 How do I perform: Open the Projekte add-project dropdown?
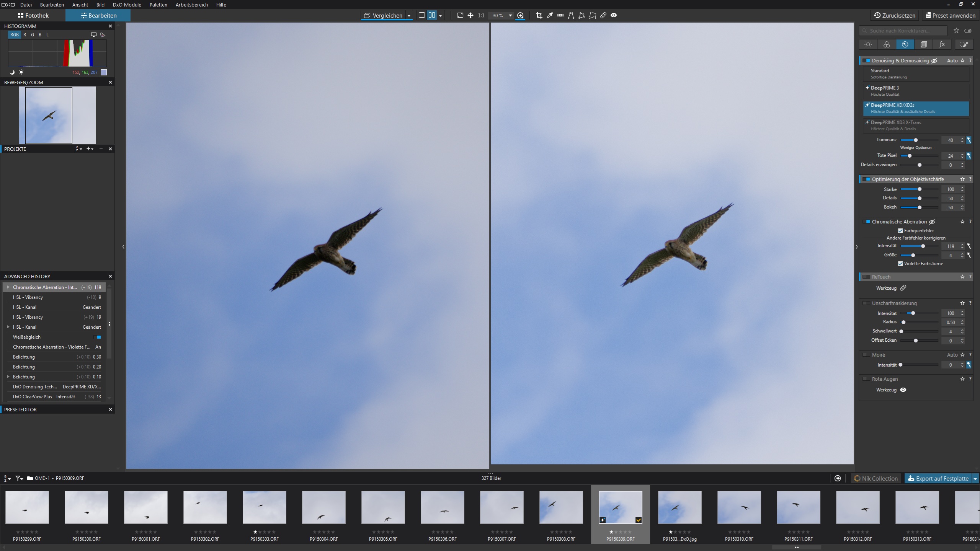click(90, 149)
